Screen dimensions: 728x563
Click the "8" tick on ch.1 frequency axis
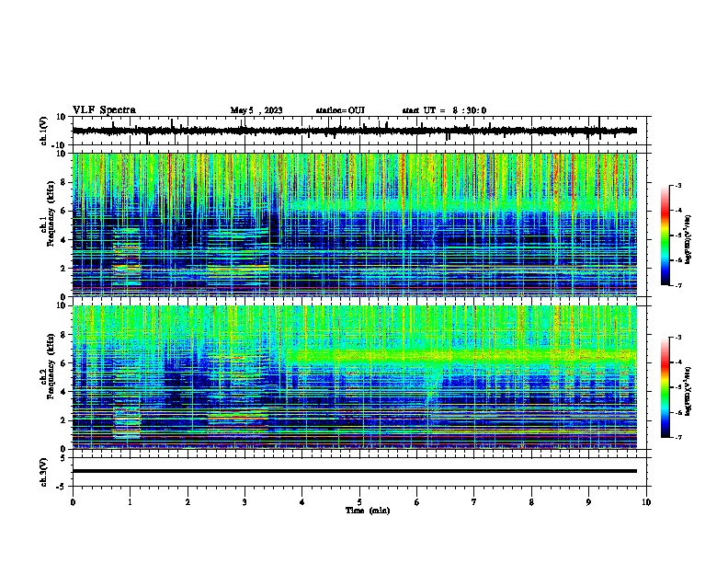64,182
